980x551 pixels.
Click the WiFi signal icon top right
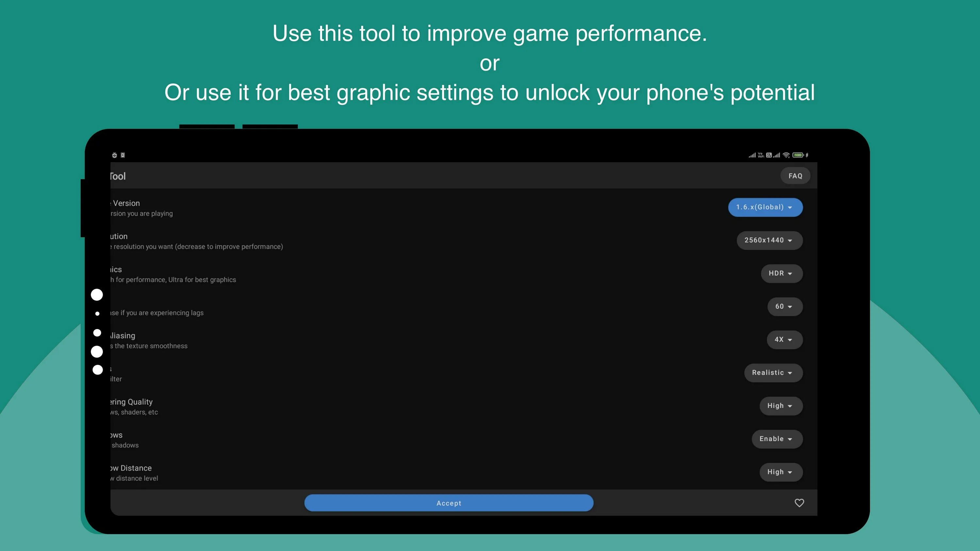(x=788, y=155)
